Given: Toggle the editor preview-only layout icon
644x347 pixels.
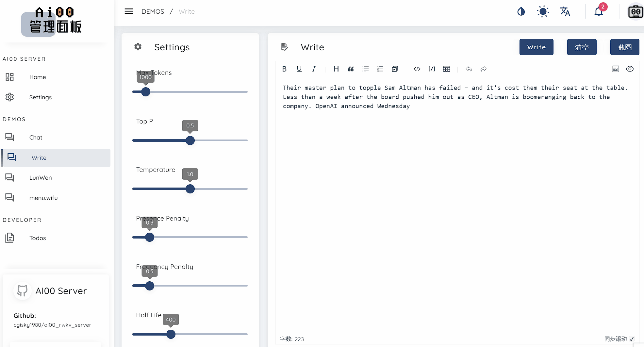Looking at the screenshot, I should coord(616,69).
